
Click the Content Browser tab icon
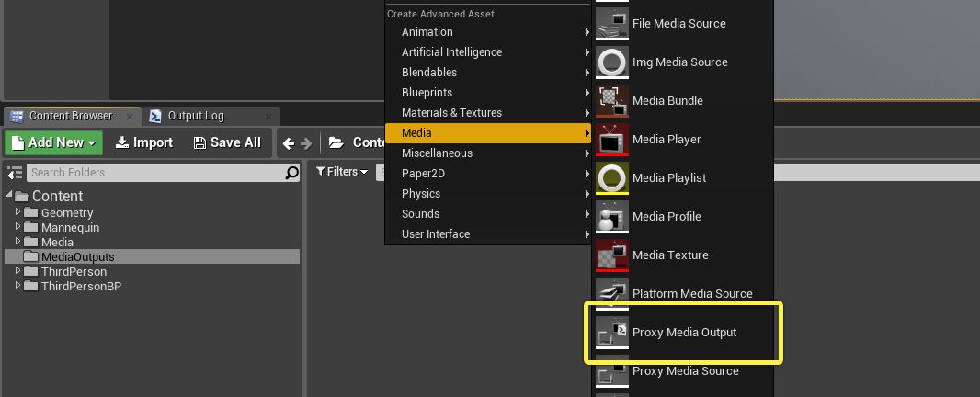pos(17,116)
